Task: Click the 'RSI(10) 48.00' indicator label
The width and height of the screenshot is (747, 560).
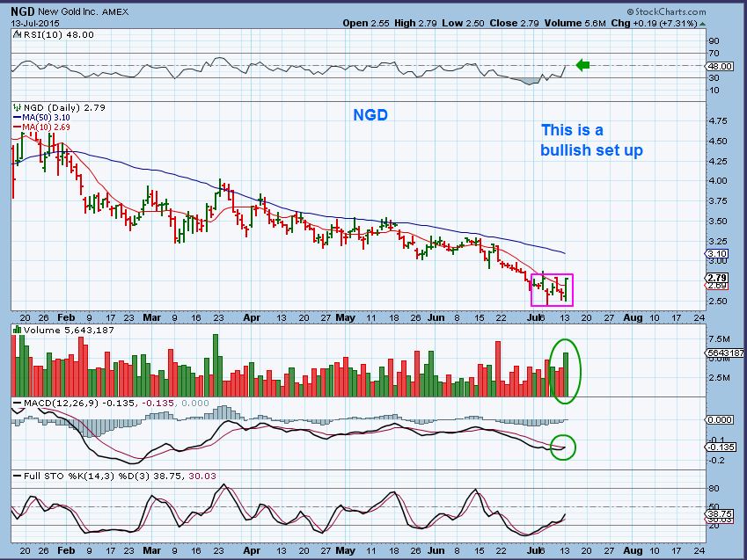Action: pyautogui.click(x=58, y=34)
